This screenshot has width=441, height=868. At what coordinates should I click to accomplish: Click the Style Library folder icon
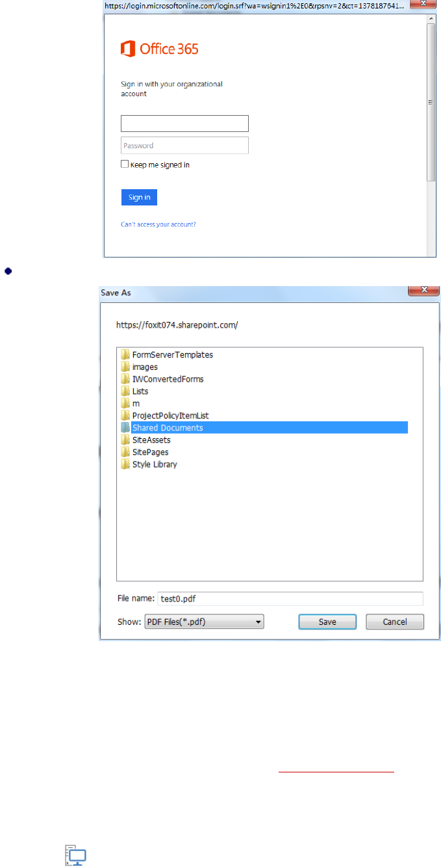125,464
